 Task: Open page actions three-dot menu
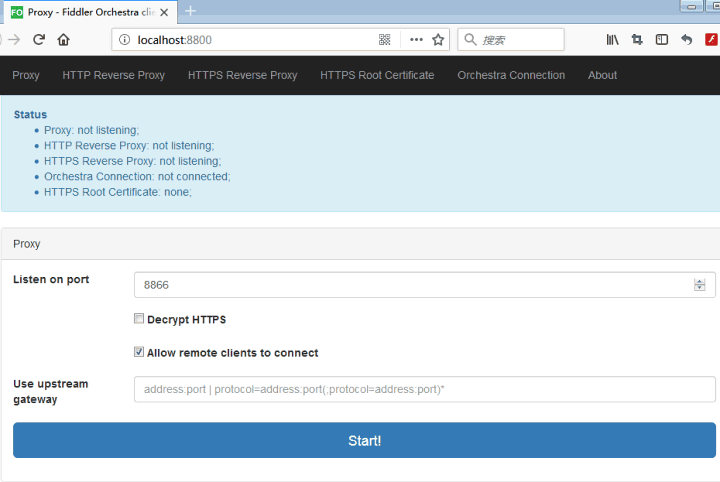(416, 39)
